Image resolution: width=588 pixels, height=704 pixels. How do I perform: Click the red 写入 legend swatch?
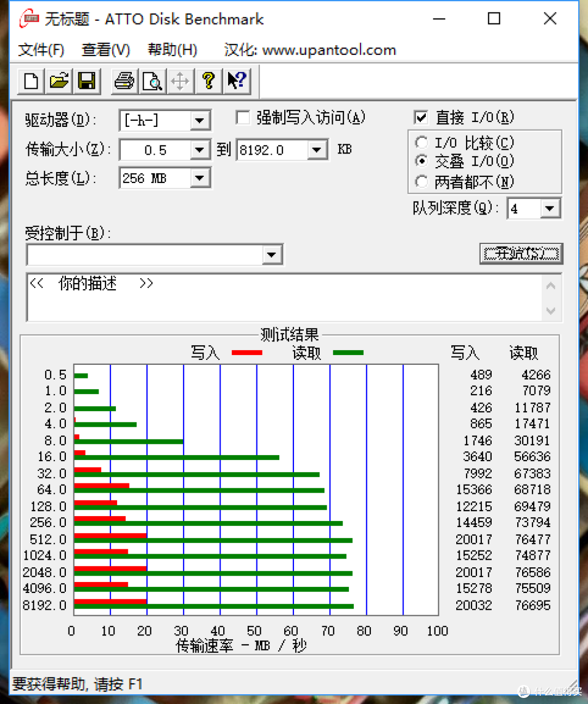247,353
